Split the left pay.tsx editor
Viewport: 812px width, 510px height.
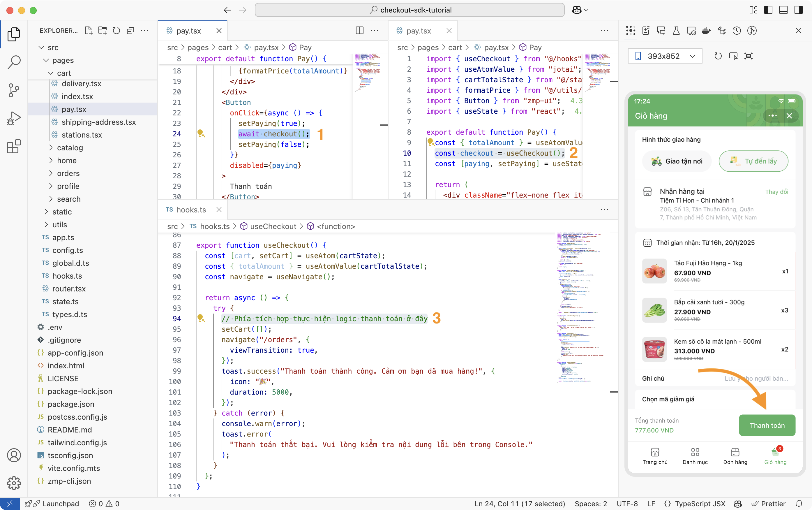click(360, 31)
